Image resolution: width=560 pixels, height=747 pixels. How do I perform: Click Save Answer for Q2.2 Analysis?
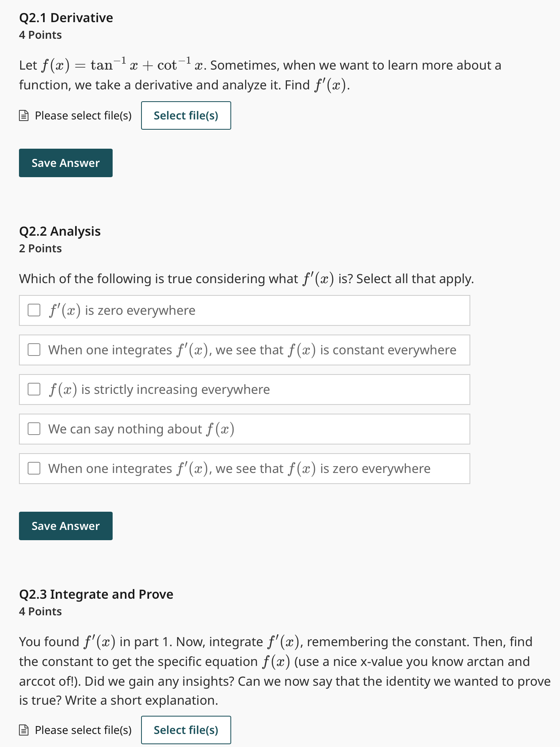(66, 526)
